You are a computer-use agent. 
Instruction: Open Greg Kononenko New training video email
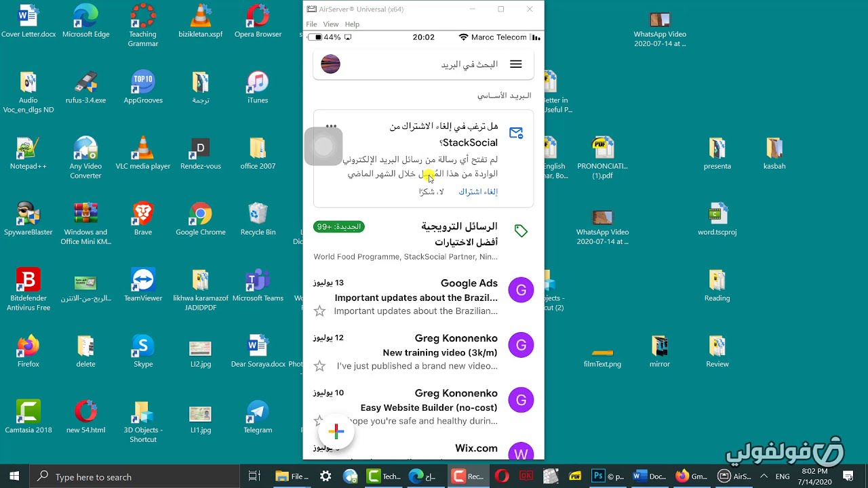tap(423, 352)
